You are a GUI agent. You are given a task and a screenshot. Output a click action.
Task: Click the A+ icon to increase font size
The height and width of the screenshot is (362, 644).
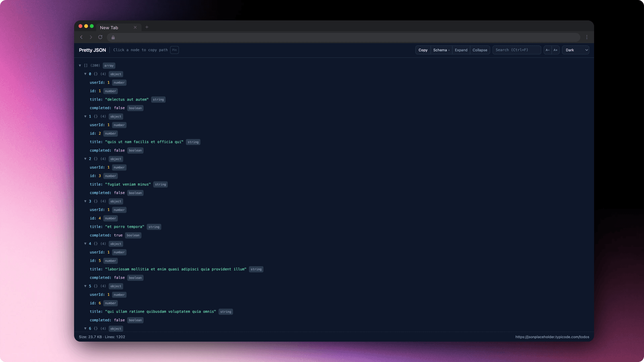click(x=555, y=50)
